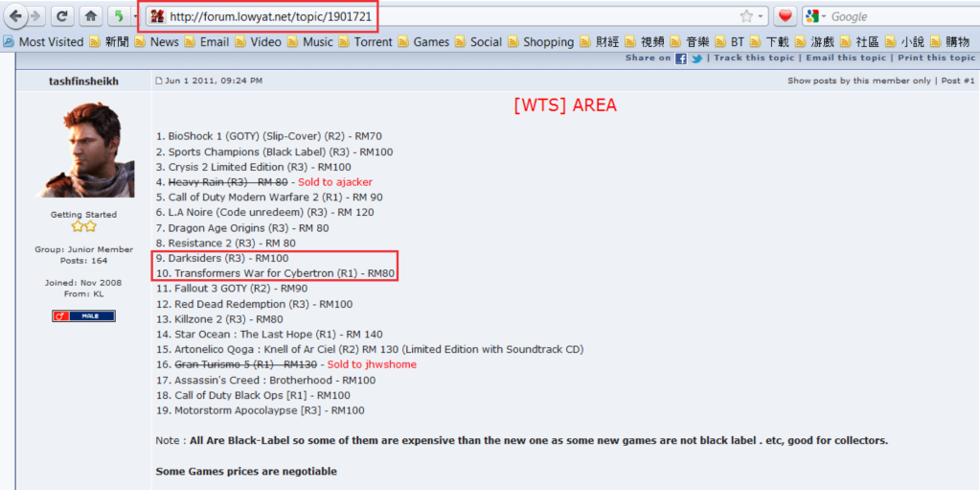Click the Track this topic link
This screenshot has width=980, height=490.
click(x=754, y=58)
